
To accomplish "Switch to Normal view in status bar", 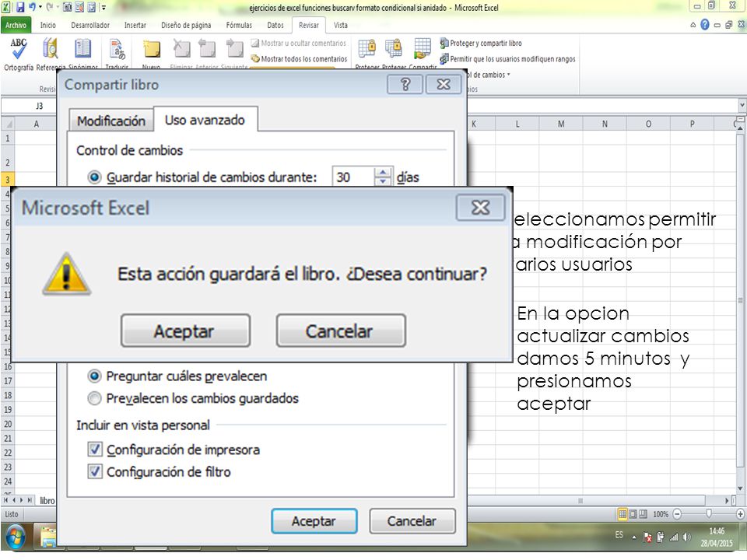I will [x=622, y=514].
